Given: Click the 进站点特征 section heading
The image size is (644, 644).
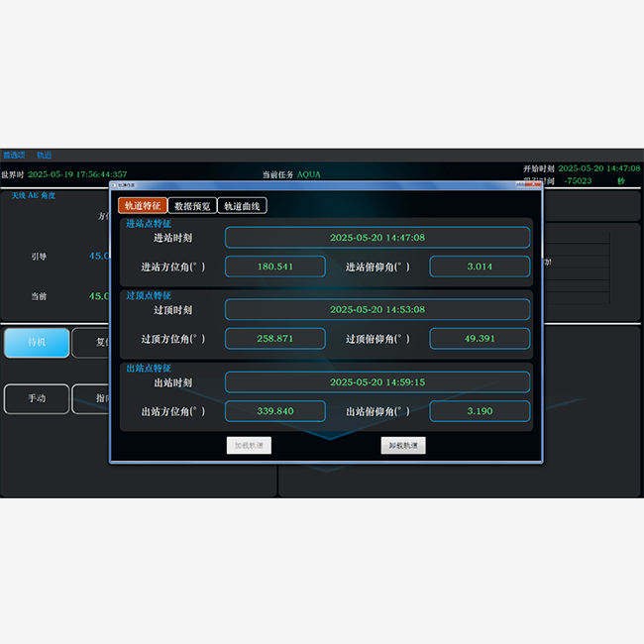Looking at the screenshot, I should click(149, 224).
